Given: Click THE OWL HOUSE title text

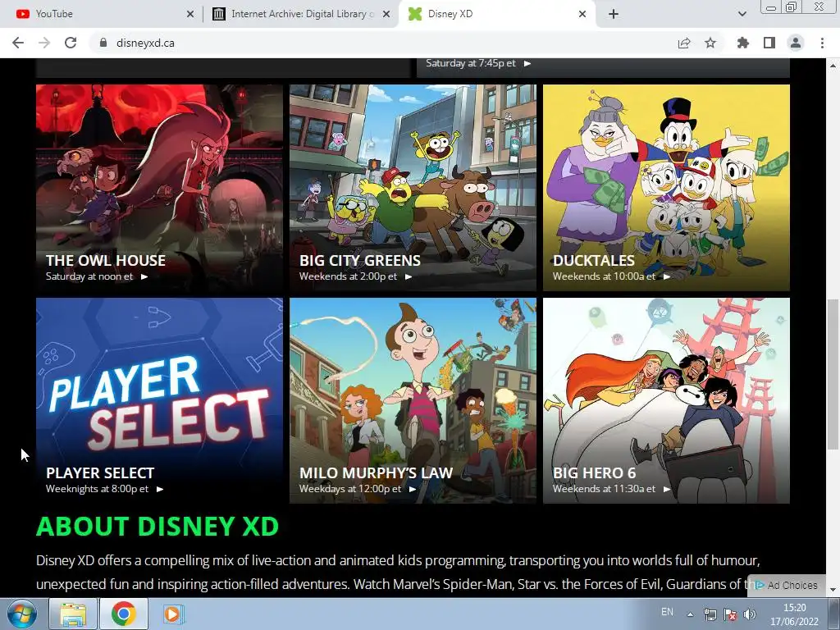Looking at the screenshot, I should (x=106, y=260).
